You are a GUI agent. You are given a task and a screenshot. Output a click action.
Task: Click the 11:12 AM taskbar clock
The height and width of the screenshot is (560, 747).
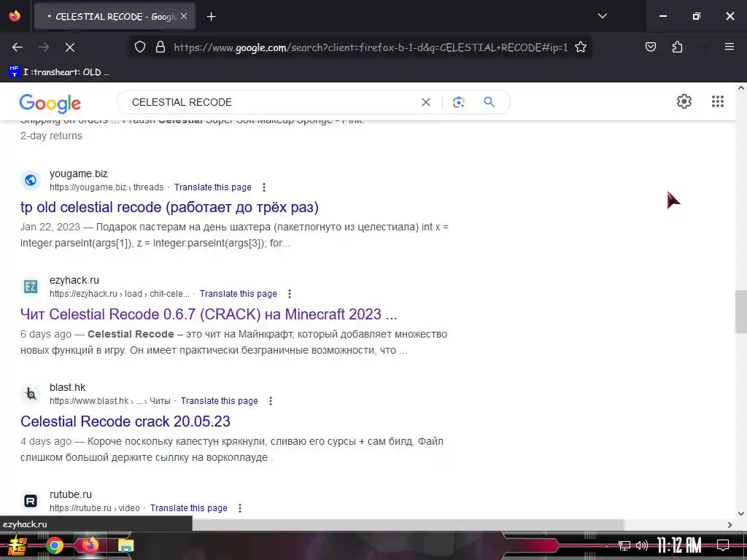pyautogui.click(x=679, y=545)
